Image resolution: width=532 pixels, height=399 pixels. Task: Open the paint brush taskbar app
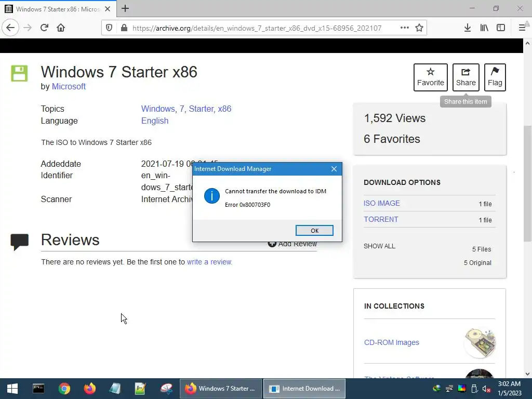click(x=166, y=389)
